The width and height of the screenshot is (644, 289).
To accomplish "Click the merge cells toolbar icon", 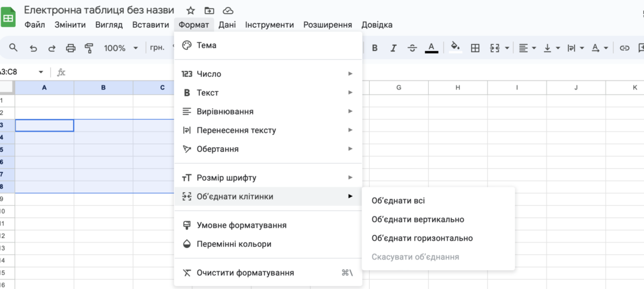I will click(x=495, y=48).
